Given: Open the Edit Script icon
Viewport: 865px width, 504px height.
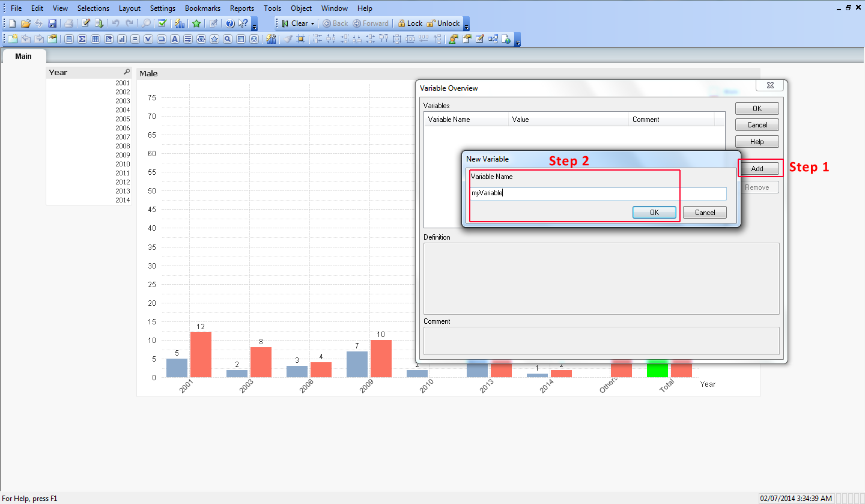Looking at the screenshot, I should click(85, 23).
